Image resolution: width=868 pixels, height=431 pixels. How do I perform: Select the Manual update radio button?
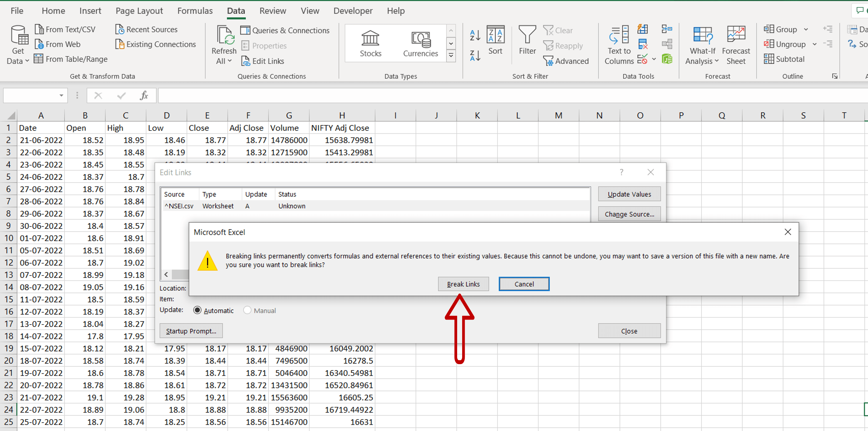(x=248, y=310)
